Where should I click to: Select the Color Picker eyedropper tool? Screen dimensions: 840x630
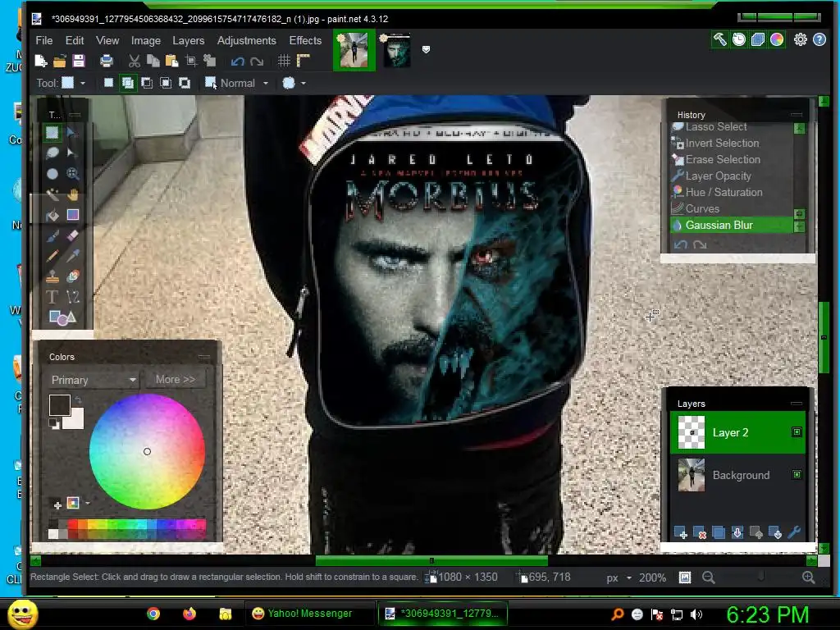tap(73, 256)
